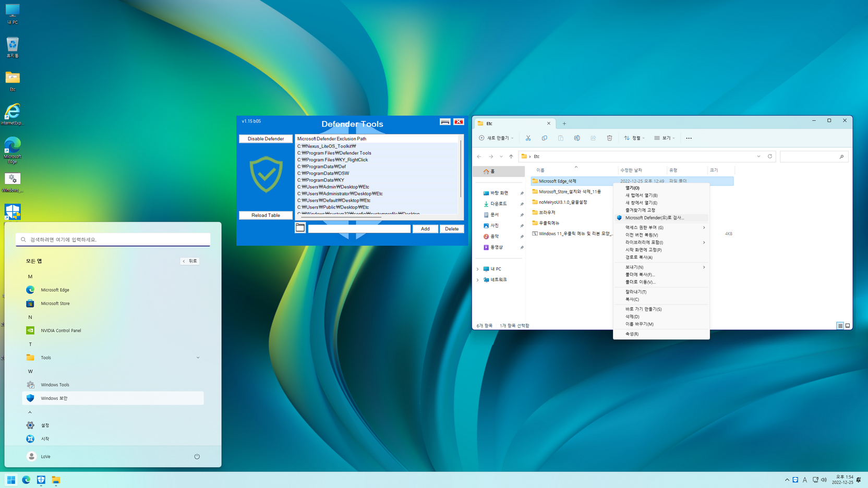The image size is (868, 488).
Task: Click the Refresh icon in Explorer address bar
Action: click(x=770, y=156)
